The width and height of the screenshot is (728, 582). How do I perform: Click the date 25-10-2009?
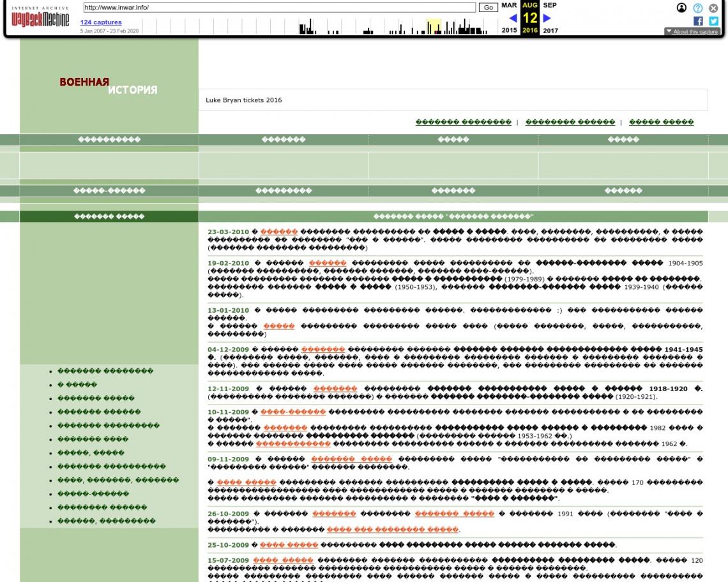tap(228, 546)
